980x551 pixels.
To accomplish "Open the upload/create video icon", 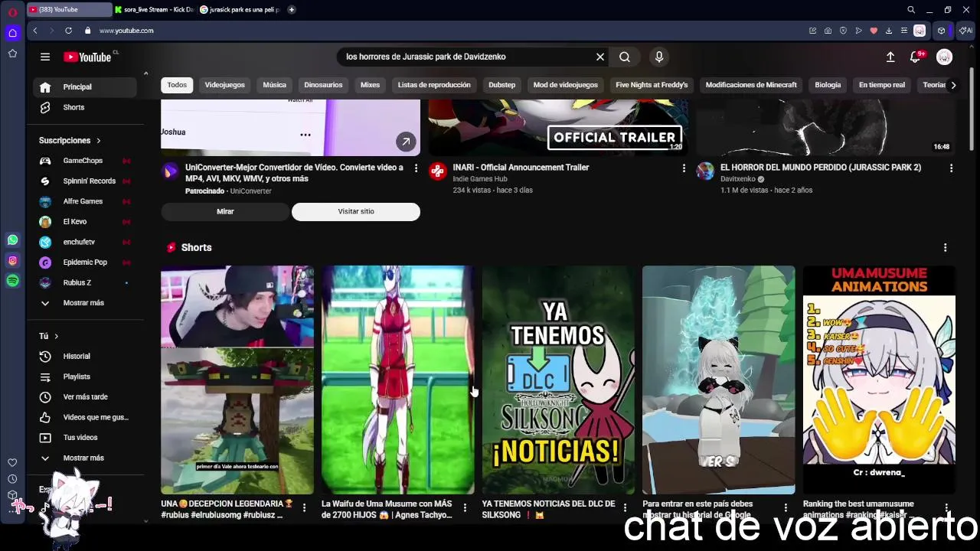I will [890, 57].
